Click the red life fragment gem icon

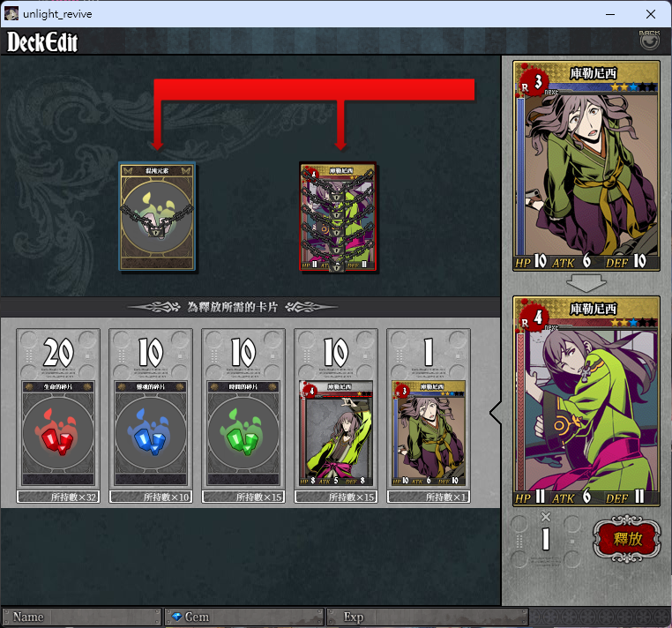[58, 432]
